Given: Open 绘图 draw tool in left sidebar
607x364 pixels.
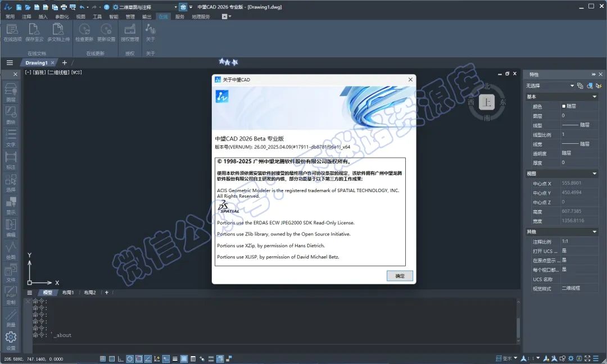Looking at the screenshot, I should [x=11, y=250].
